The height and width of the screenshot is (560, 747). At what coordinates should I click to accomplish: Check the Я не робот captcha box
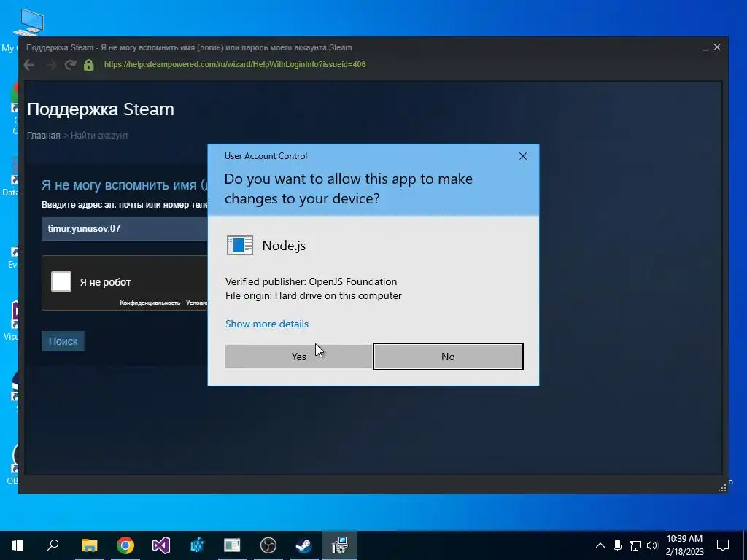(x=61, y=281)
